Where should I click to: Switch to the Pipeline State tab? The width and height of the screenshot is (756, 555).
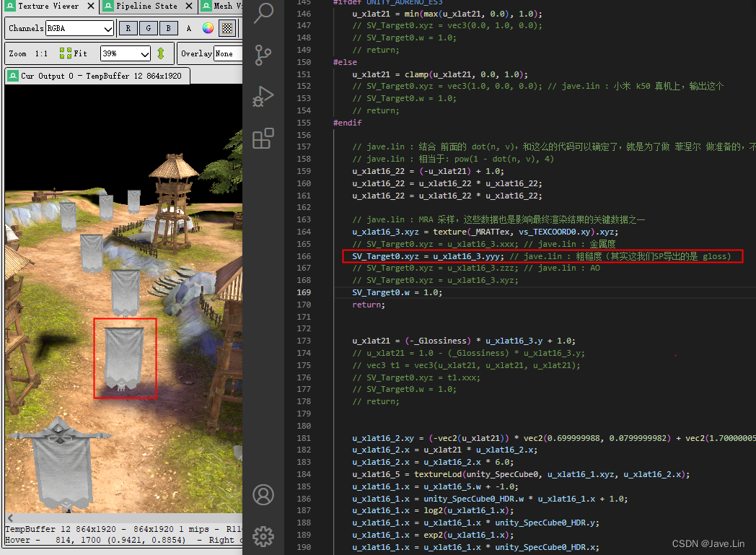pyautogui.click(x=146, y=6)
